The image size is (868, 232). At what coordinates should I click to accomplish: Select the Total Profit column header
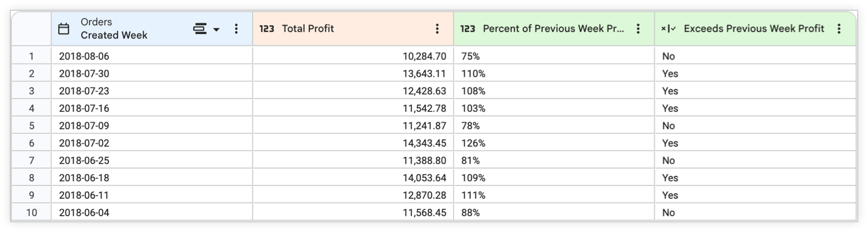click(353, 28)
